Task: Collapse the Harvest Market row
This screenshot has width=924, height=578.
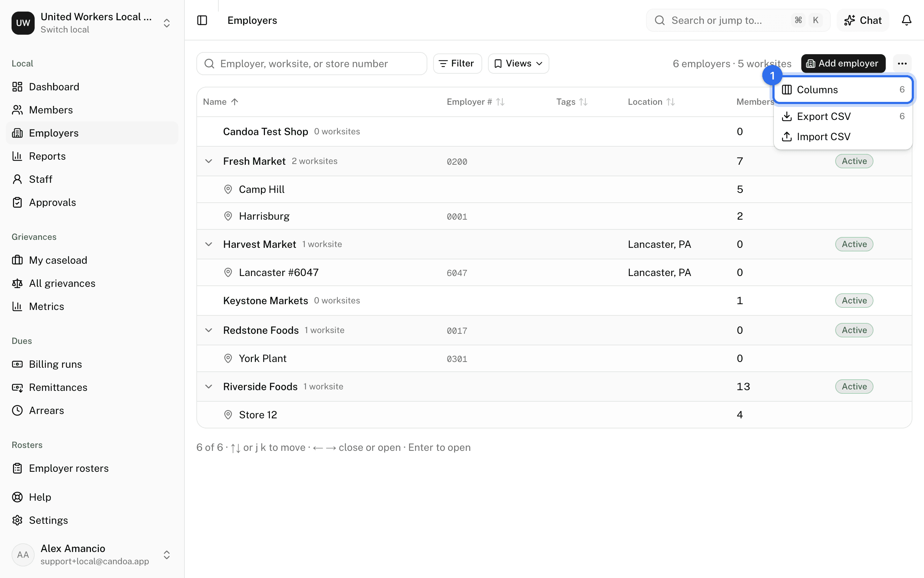Action: [209, 244]
